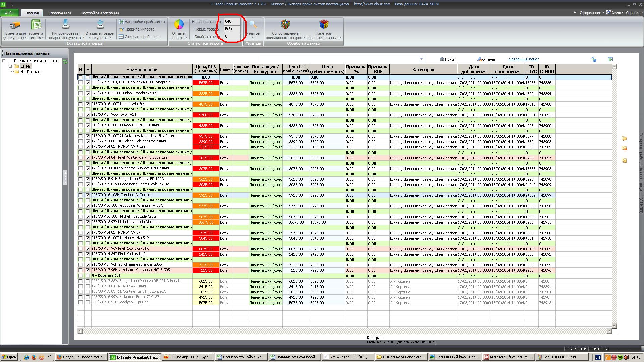
Task: Click the Отмена button
Action: (486, 59)
